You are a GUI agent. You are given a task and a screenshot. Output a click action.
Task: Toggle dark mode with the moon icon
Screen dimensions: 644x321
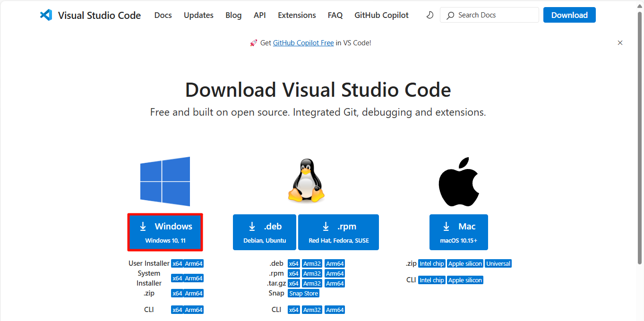click(x=429, y=15)
